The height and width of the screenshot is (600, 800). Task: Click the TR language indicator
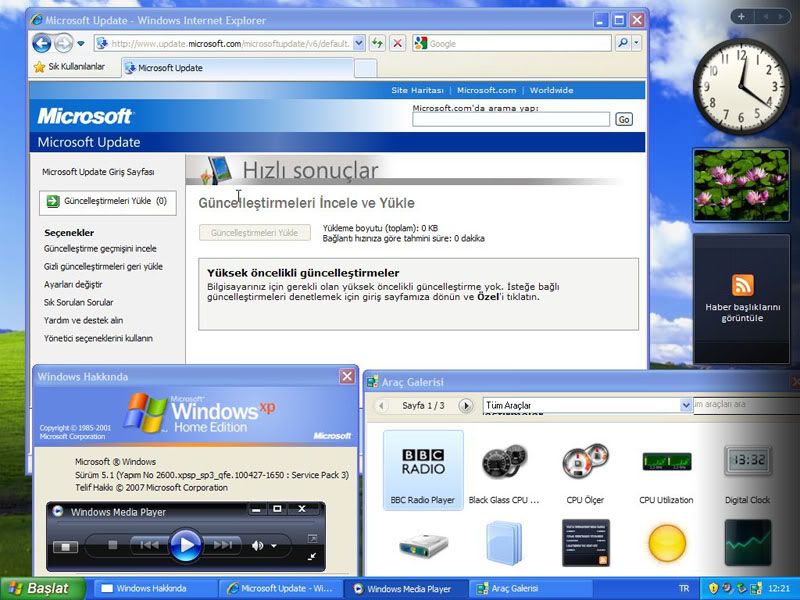[x=684, y=589]
